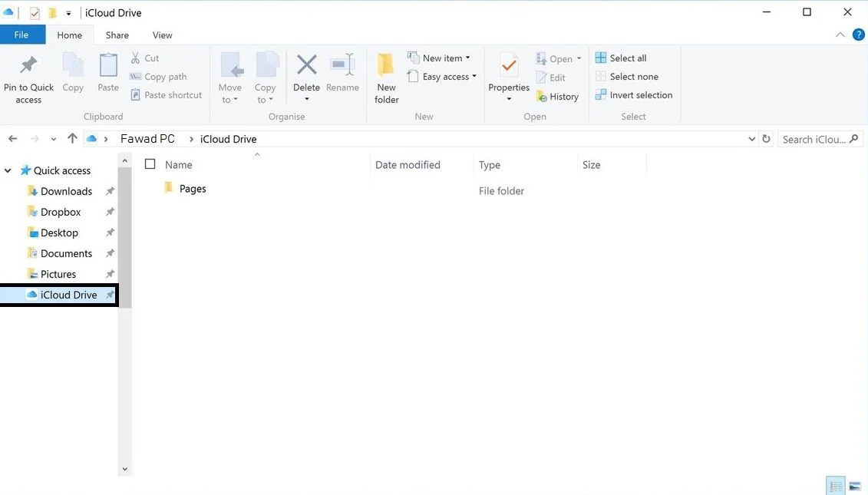The width and height of the screenshot is (868, 495).
Task: Expand the Delete options arrow
Action: click(306, 100)
